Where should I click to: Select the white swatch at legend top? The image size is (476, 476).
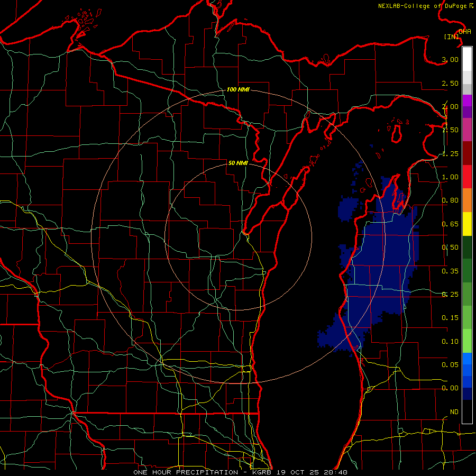[x=467, y=59]
